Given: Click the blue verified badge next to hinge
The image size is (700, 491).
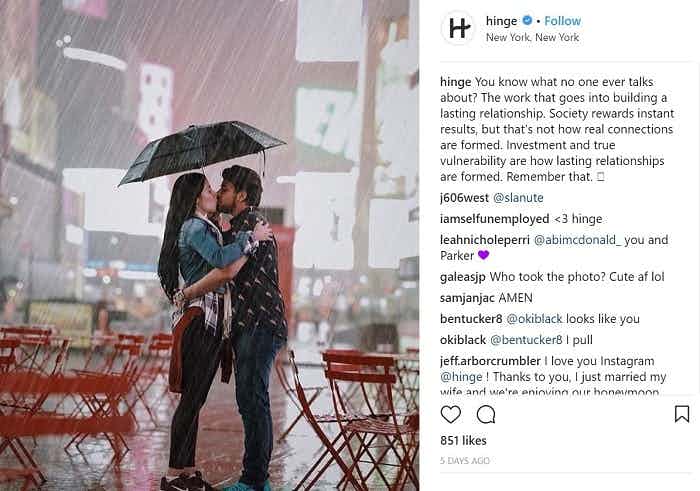Looking at the screenshot, I should (x=527, y=21).
